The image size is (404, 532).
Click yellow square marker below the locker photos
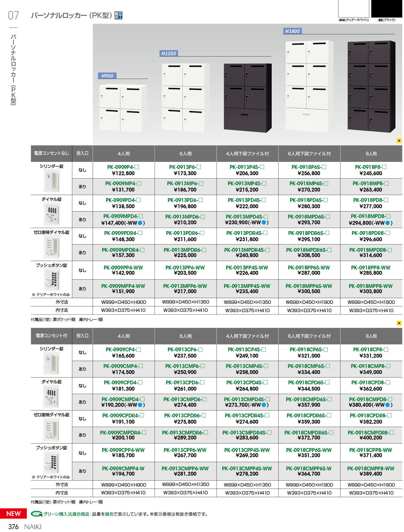click(399, 141)
